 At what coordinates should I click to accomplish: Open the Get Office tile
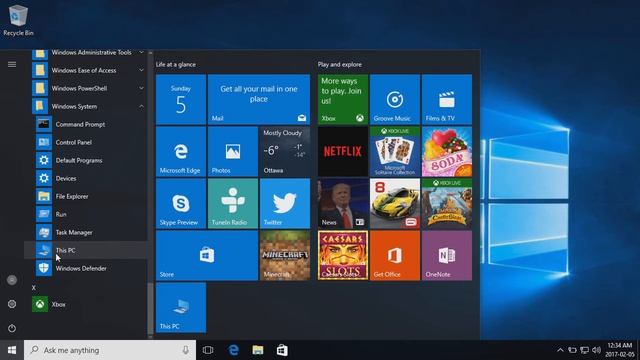click(395, 256)
